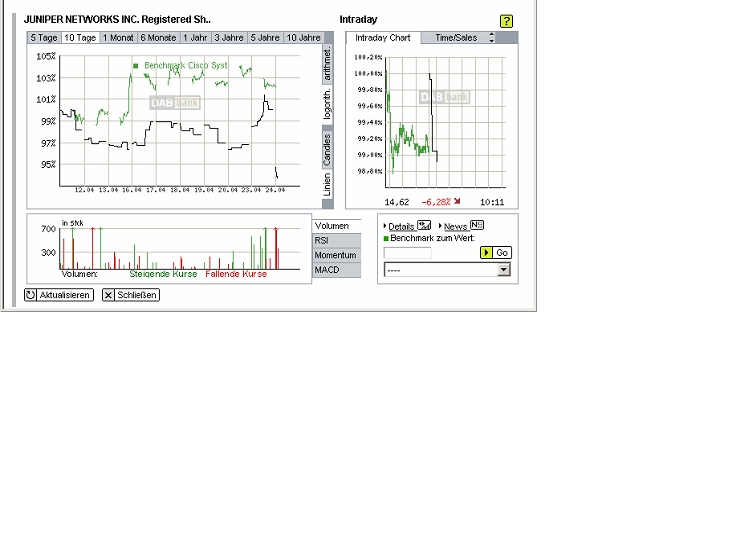The height and width of the screenshot is (550, 750).
Task: Click the green Cisco benchmark legend marker
Action: point(136,65)
